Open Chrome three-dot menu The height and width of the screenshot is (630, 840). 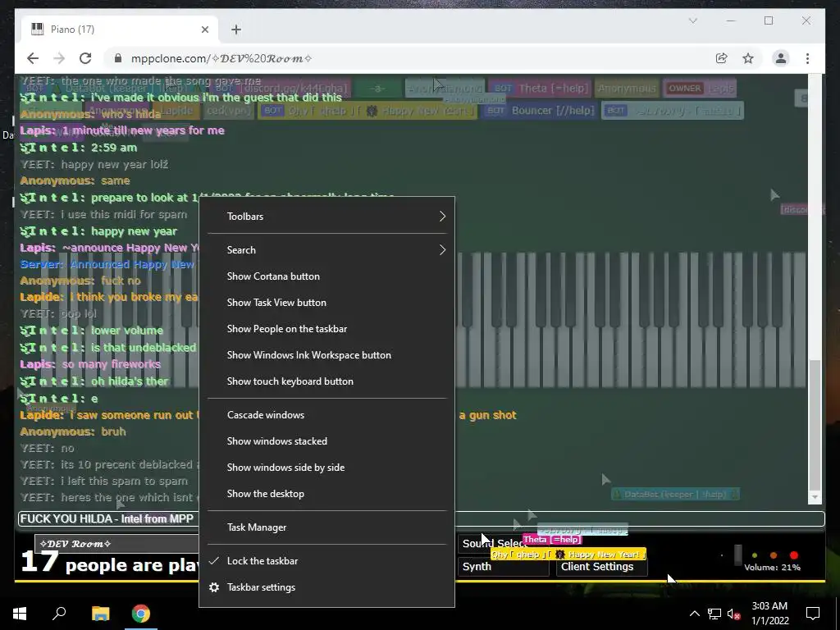807,58
